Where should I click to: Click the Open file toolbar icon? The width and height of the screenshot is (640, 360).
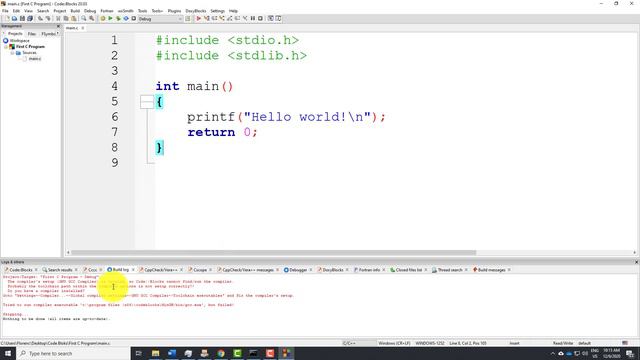14,18
